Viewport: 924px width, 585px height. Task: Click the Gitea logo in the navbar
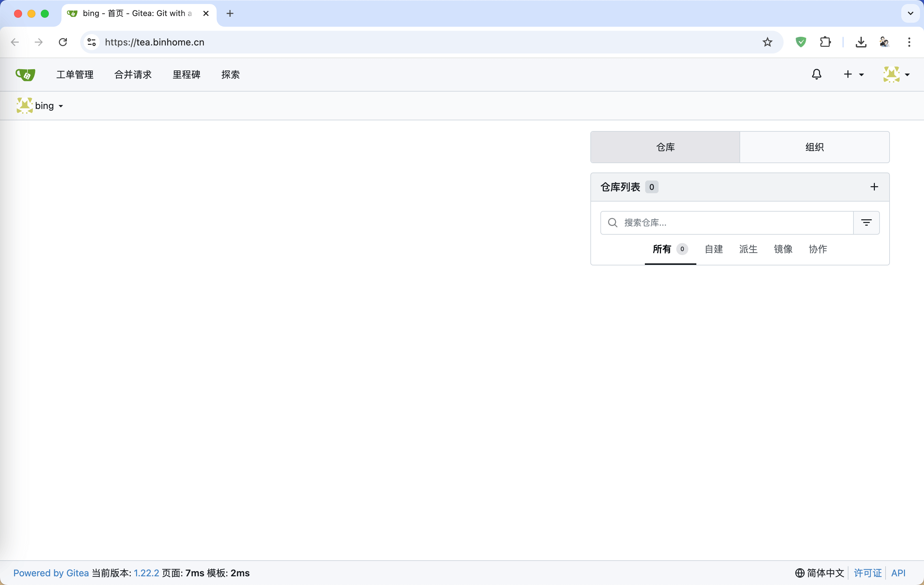[25, 75]
